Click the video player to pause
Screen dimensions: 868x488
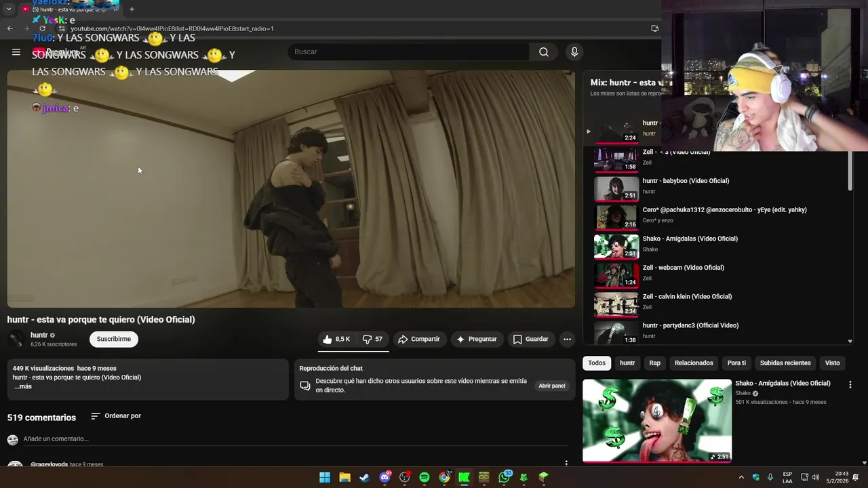(x=291, y=188)
